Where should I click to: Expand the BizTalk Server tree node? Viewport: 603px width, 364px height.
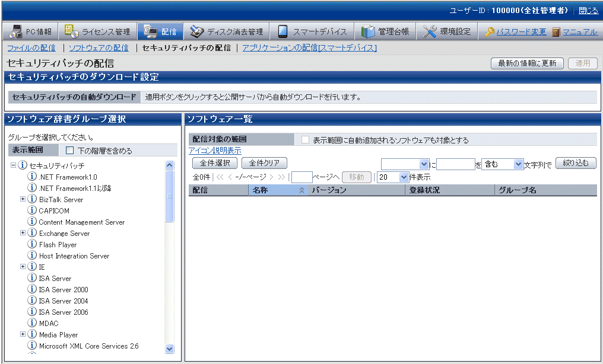tap(23, 199)
